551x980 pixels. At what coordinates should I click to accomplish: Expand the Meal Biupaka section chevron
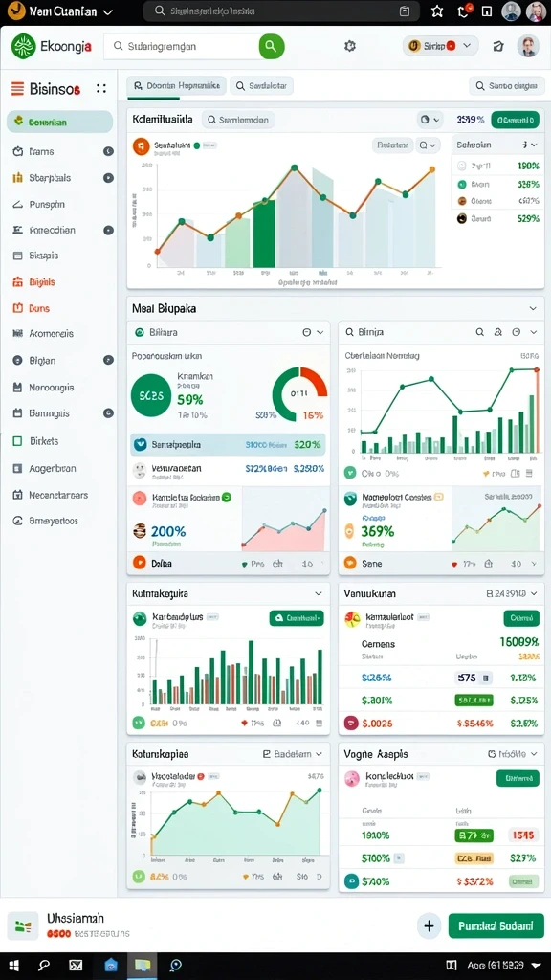pos(533,309)
